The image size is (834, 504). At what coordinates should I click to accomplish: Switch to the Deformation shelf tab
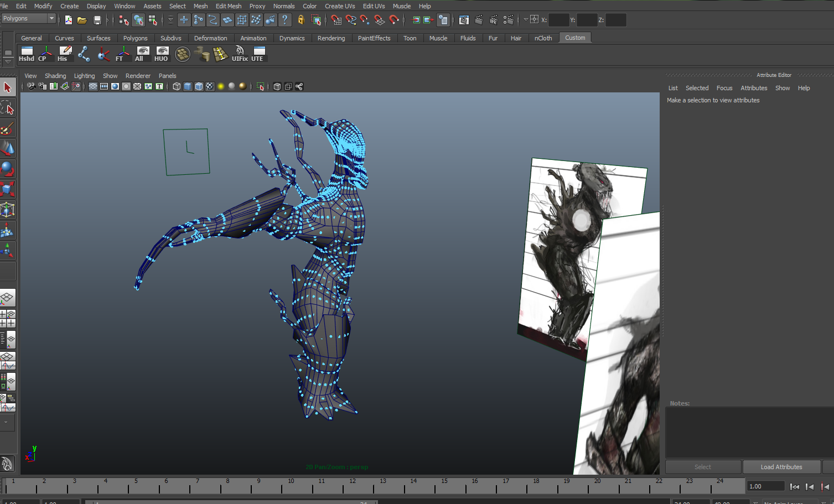[x=210, y=38]
